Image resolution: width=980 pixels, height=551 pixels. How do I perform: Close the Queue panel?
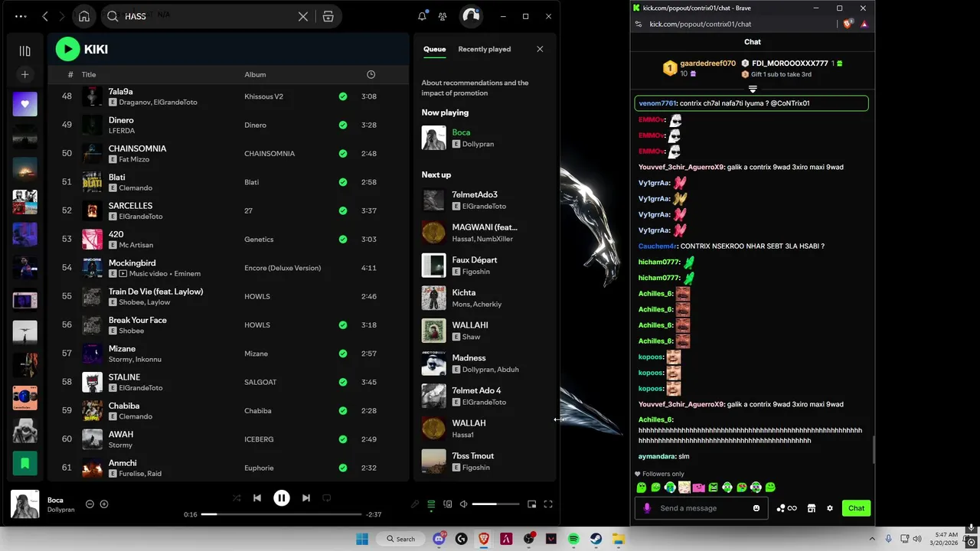tap(540, 49)
